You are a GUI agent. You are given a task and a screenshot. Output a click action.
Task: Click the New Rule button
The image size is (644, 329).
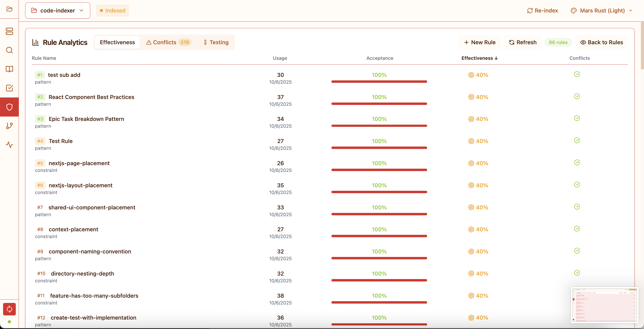(x=479, y=42)
